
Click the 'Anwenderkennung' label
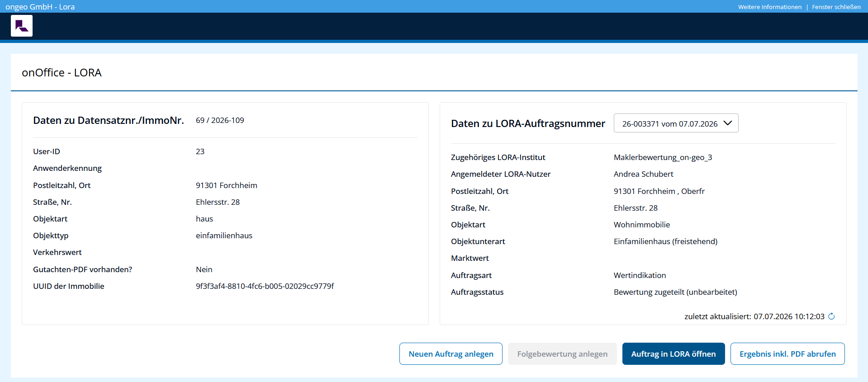67,168
